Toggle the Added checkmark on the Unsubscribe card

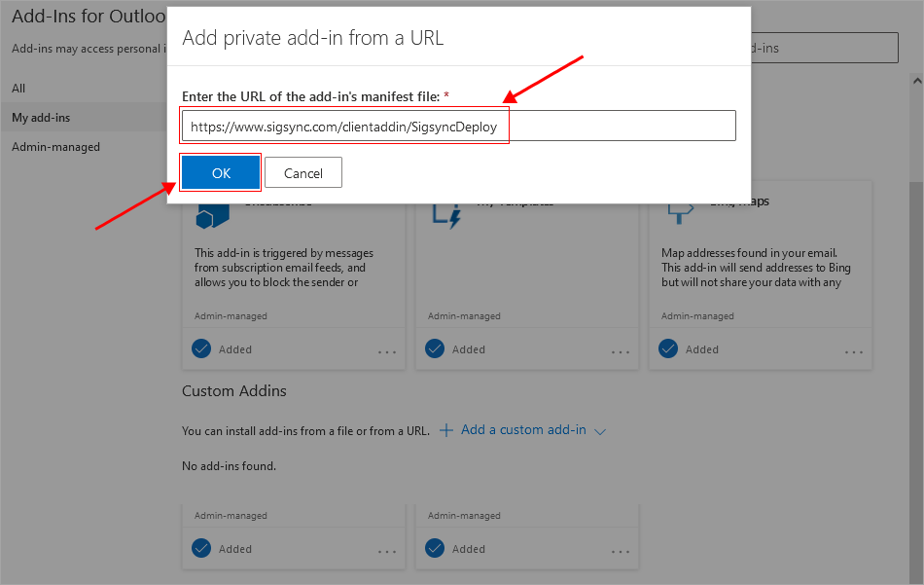(x=201, y=348)
